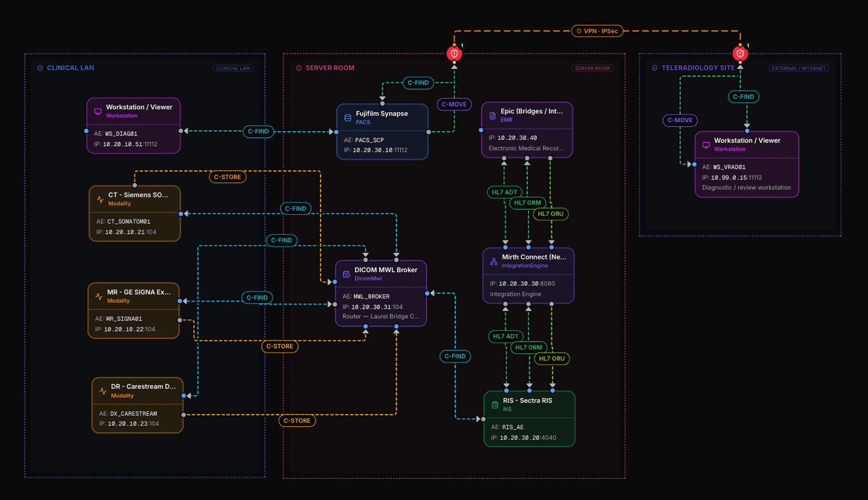This screenshot has height=500, width=868.
Task: Click the shield icon beside the TELERADIOLOGY SITE title
Action: [x=655, y=68]
